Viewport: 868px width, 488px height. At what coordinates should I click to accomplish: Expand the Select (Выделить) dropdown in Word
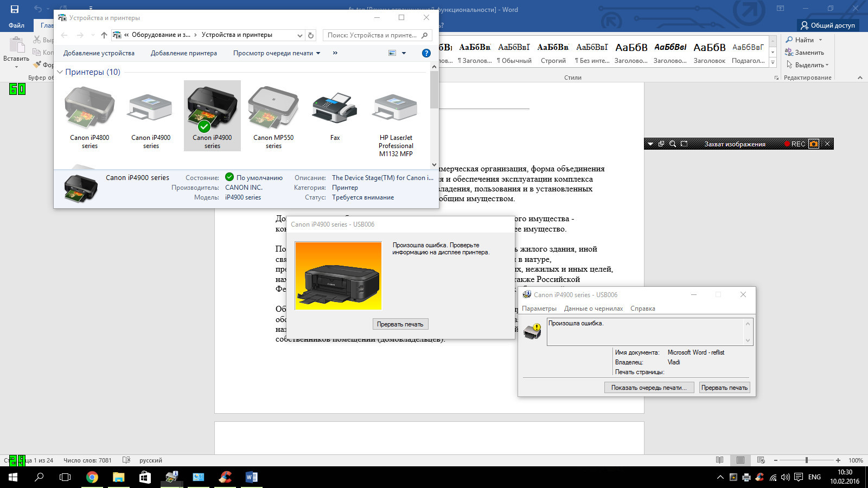(x=827, y=65)
